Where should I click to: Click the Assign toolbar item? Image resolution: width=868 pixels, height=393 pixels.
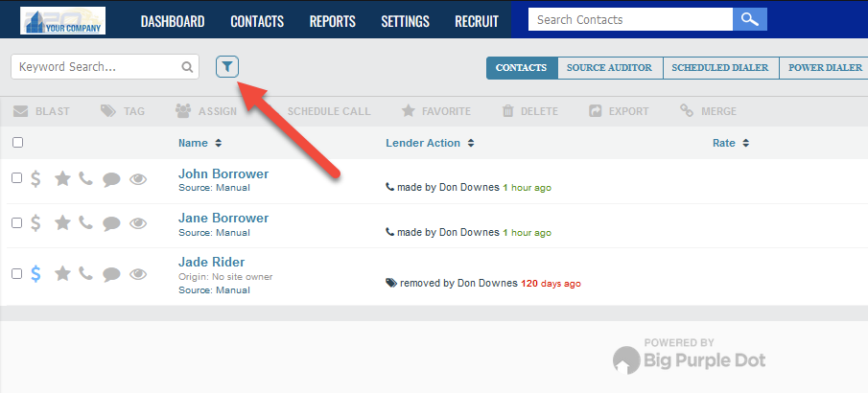pos(206,111)
